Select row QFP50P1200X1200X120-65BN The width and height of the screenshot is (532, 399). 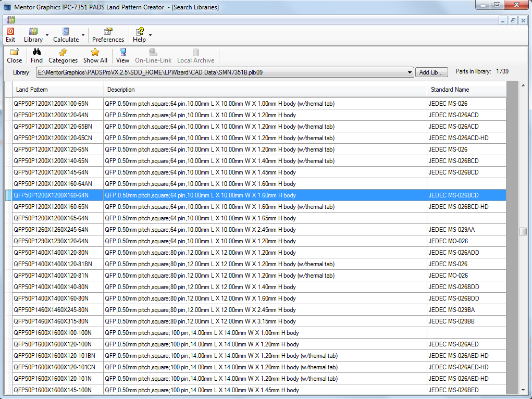[259, 127]
